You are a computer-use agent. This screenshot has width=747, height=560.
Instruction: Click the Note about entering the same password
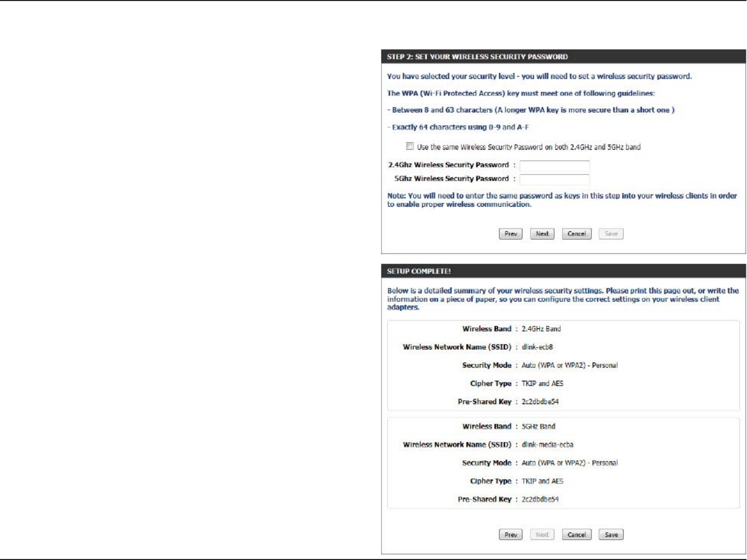pos(562,200)
